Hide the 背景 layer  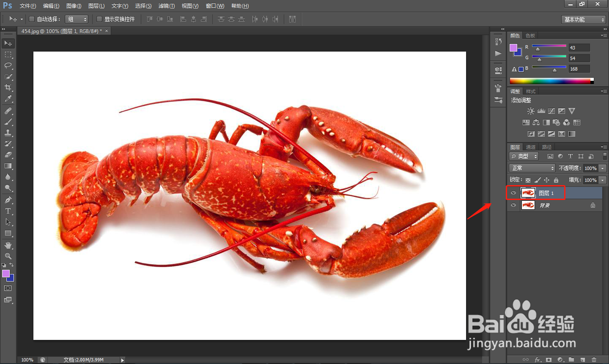tap(513, 205)
